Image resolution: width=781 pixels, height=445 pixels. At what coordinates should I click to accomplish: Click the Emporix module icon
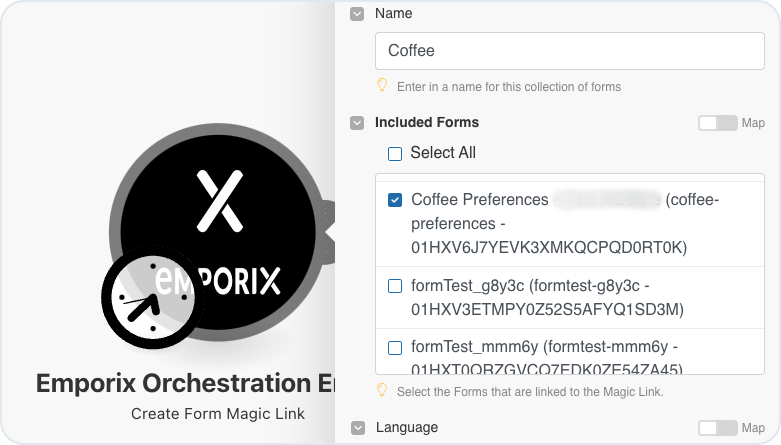tap(218, 232)
